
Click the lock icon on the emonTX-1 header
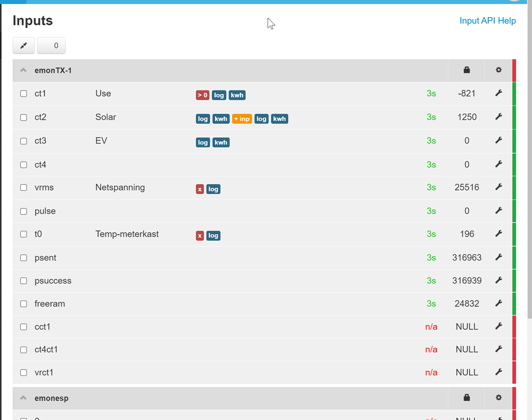click(x=466, y=70)
